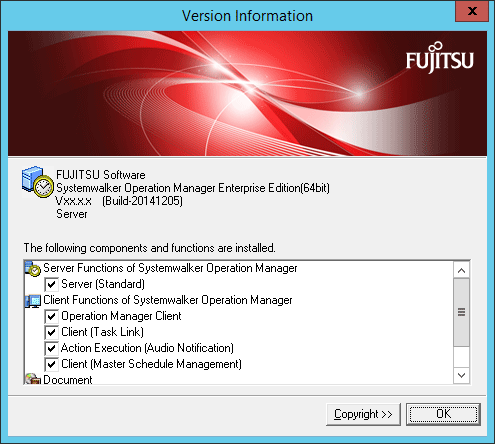495x444 pixels.
Task: Toggle Client (Master Schedule Management) checkbox
Action: (51, 364)
